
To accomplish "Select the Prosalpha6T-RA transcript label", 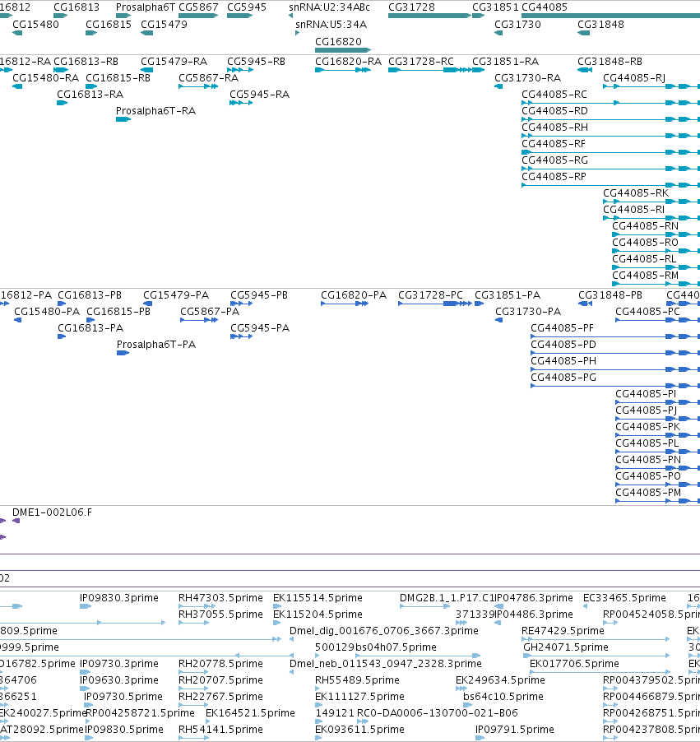I will tap(155, 111).
